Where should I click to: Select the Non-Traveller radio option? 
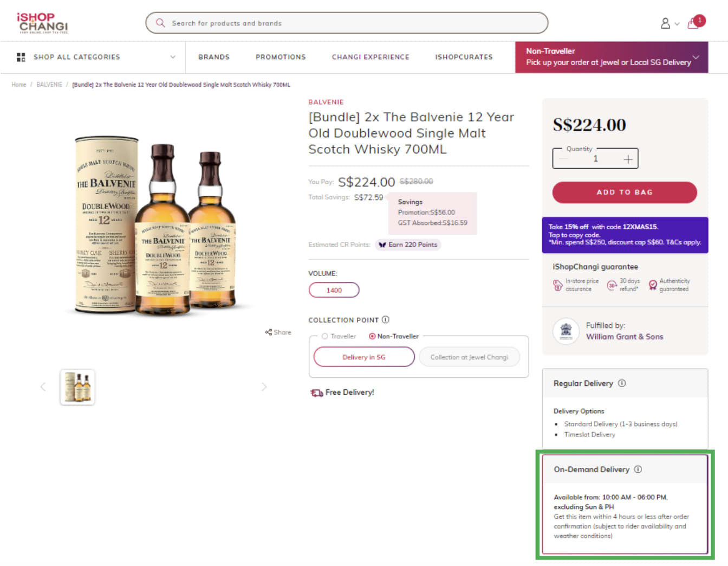pos(372,336)
